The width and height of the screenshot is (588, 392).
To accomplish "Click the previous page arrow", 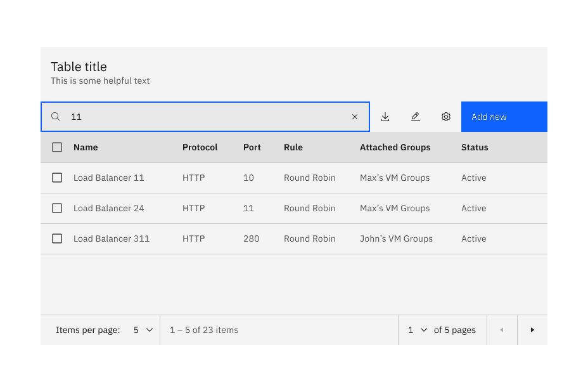I will click(x=502, y=330).
